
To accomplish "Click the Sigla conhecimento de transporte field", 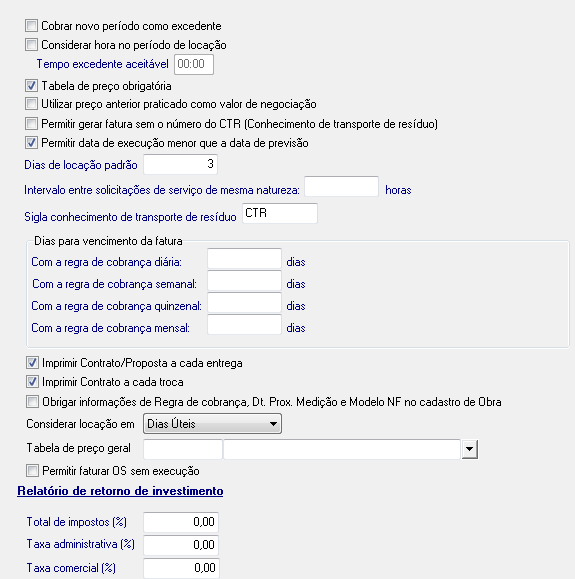I will pos(280,213).
